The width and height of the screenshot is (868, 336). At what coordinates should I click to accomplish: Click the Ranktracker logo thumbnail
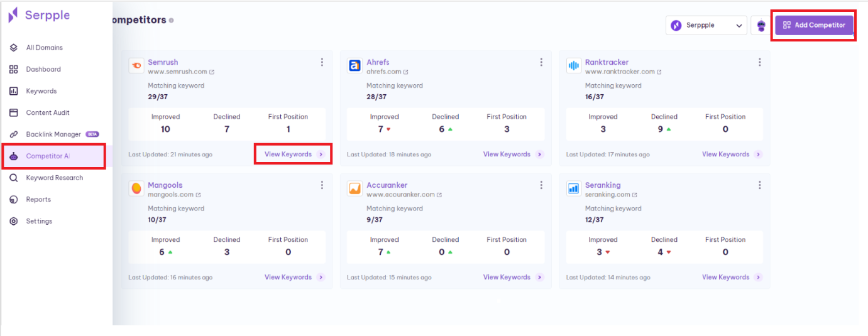pyautogui.click(x=574, y=65)
